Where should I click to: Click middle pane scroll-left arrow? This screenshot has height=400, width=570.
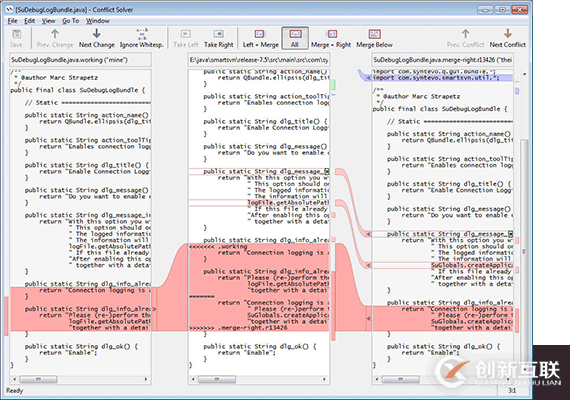pyautogui.click(x=193, y=379)
